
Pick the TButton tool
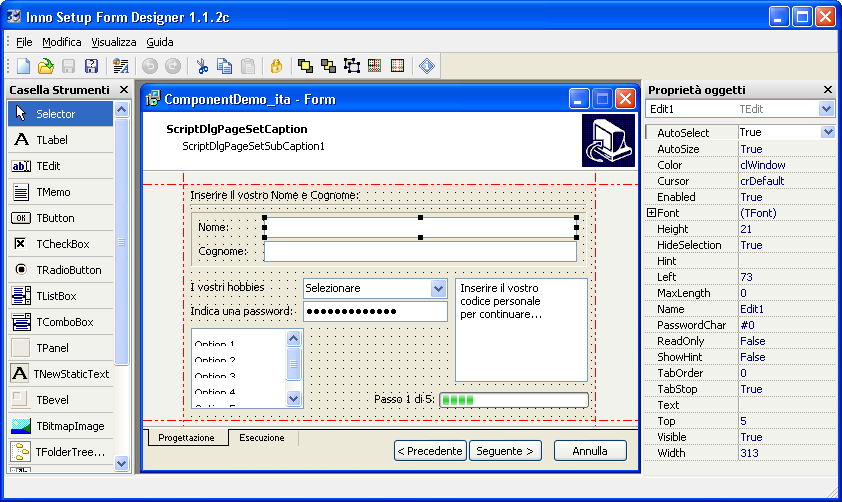61,218
